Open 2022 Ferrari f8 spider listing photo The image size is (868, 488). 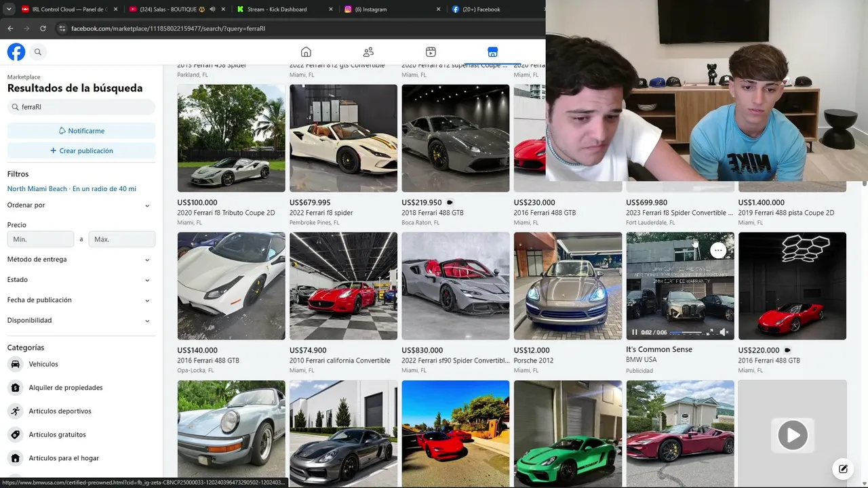[x=343, y=138]
